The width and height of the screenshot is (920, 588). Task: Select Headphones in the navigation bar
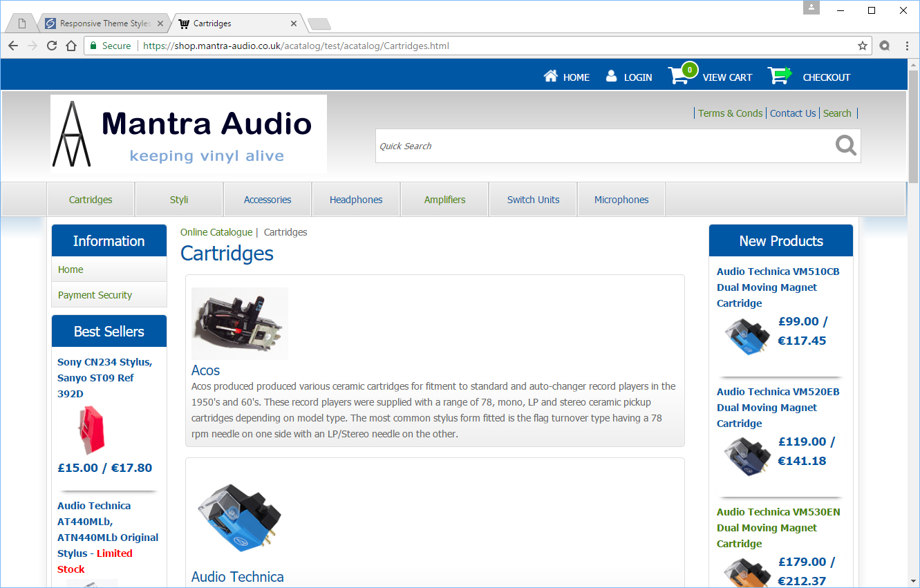356,200
